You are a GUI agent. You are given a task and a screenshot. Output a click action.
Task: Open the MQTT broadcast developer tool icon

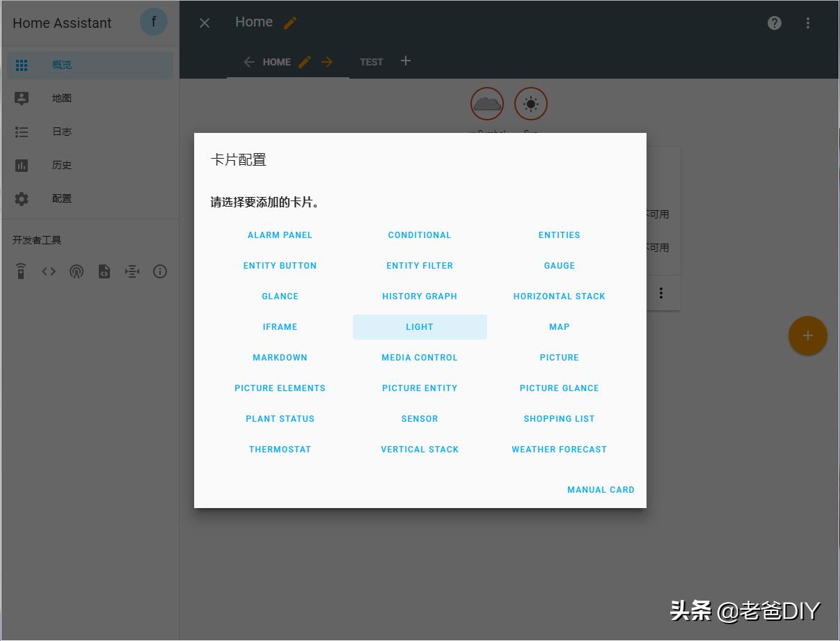point(77,271)
